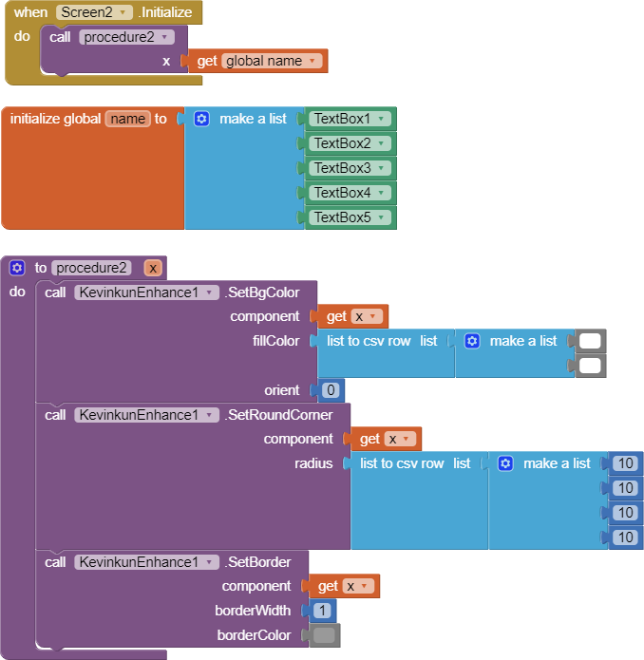Select the TextBox5 component block
Screen dimensions: 644x660
click(x=342, y=217)
